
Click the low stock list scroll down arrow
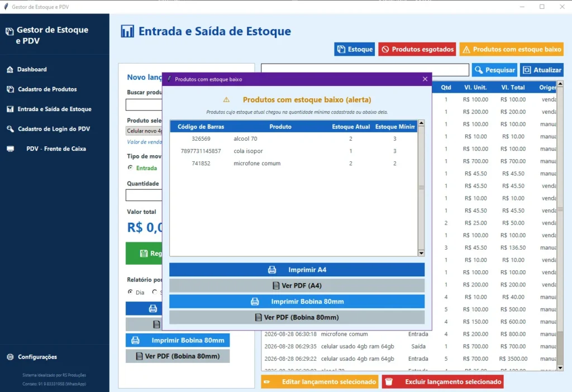pos(421,253)
